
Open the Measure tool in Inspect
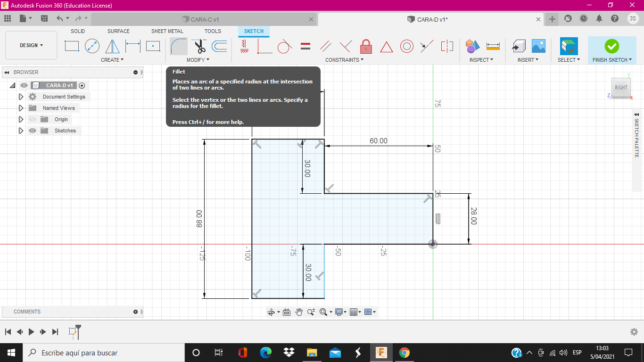tap(493, 46)
